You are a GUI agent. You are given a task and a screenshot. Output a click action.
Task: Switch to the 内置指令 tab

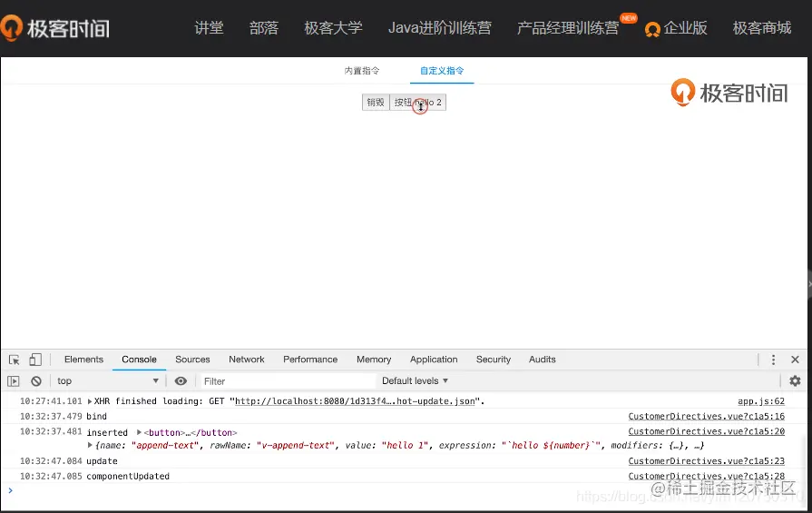point(362,71)
